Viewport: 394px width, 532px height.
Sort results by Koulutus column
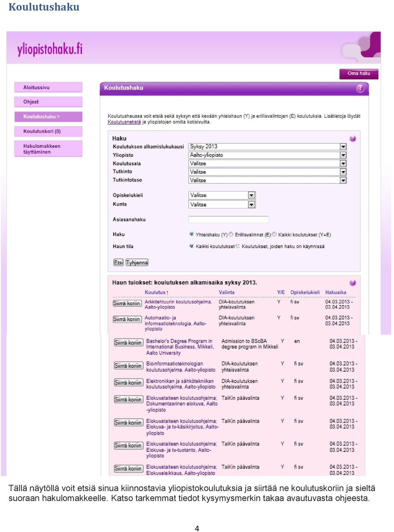click(156, 293)
